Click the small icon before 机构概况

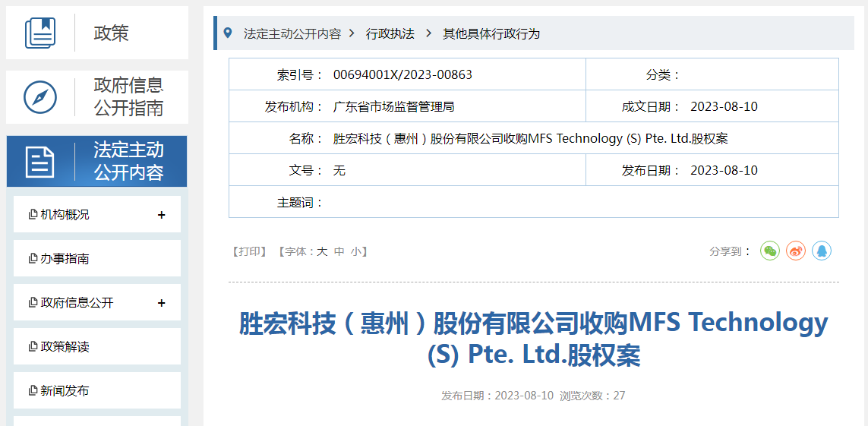(33, 215)
